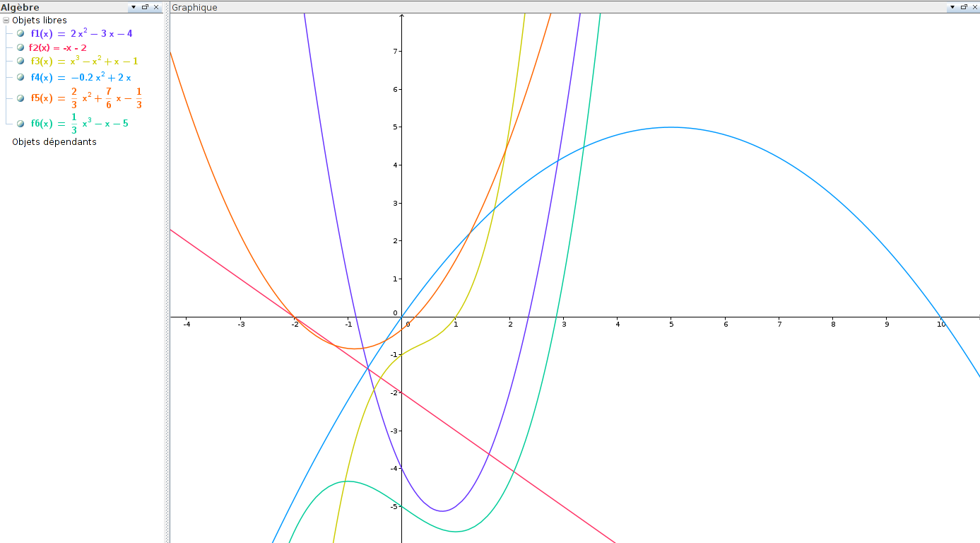
Task: Open the Algèbre panel dropdown arrow
Action: (134, 7)
